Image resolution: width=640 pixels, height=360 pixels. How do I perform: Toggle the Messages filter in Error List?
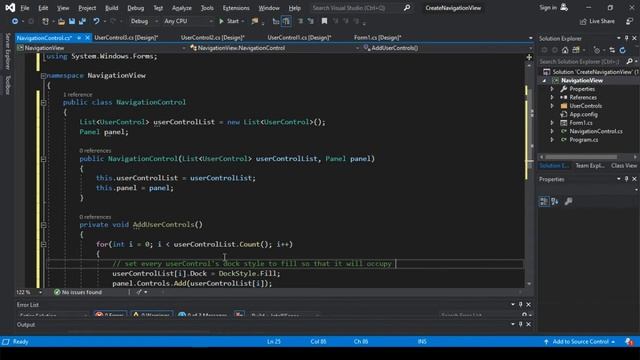[203, 315]
